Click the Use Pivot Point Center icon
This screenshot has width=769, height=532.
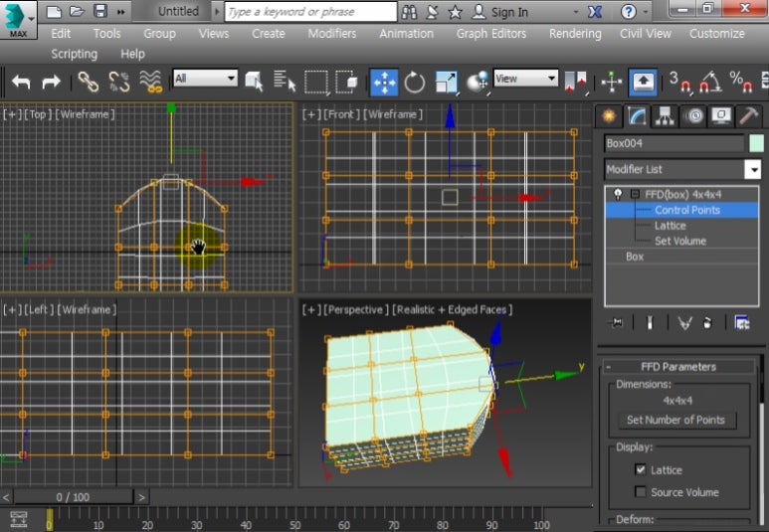575,82
